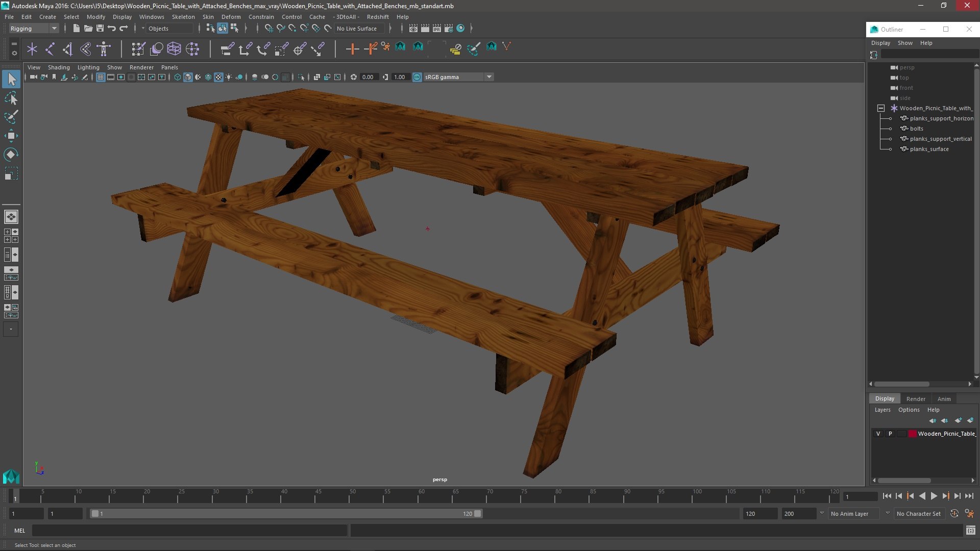Switch to the Render layers tab
980x551 pixels.
[916, 399]
